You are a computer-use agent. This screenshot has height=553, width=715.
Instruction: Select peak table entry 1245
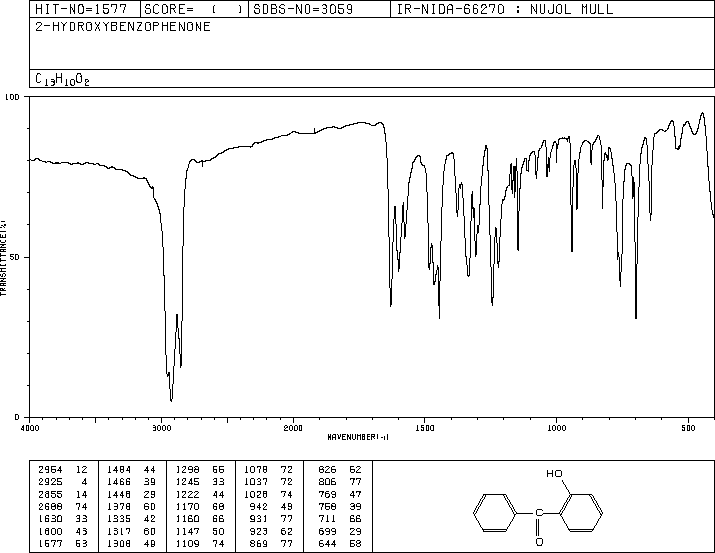tap(187, 482)
